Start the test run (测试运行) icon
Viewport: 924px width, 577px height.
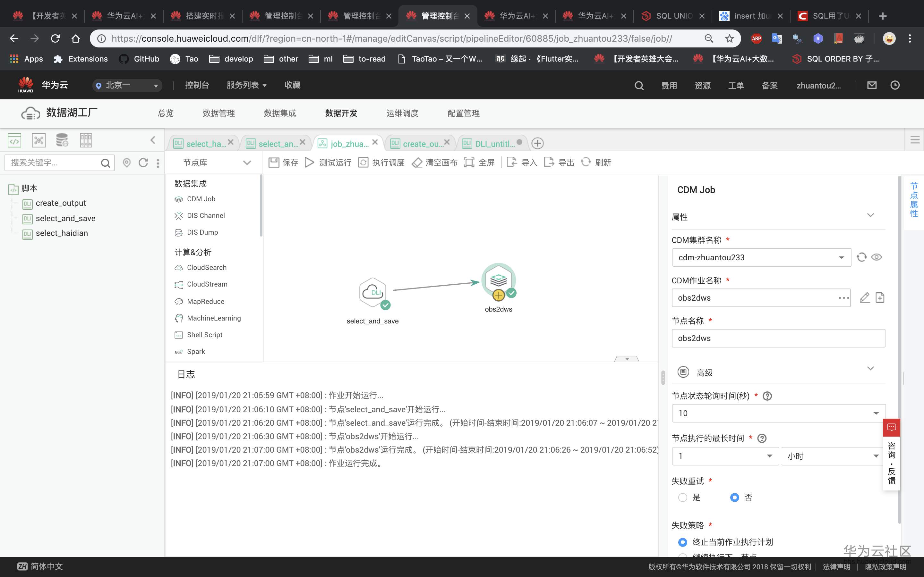309,163
